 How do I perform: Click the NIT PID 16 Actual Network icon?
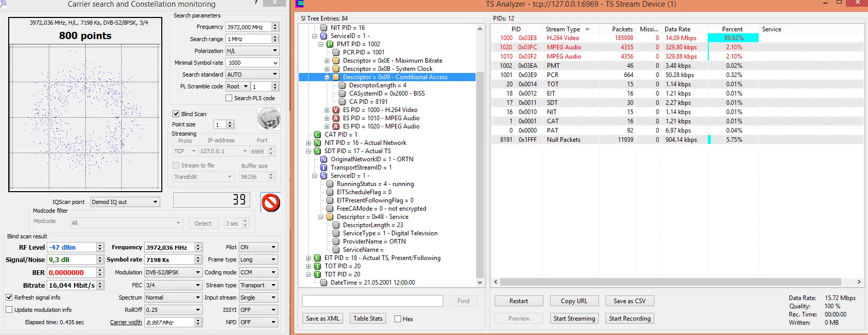[x=317, y=143]
